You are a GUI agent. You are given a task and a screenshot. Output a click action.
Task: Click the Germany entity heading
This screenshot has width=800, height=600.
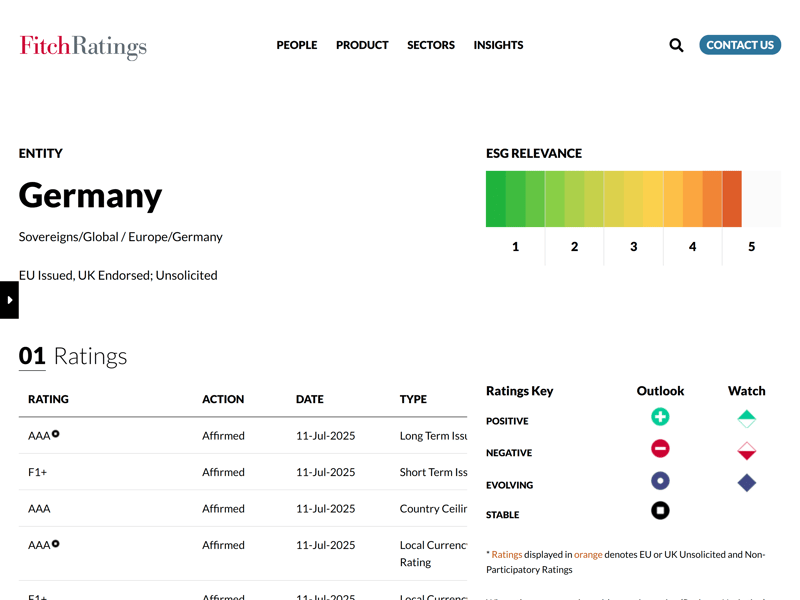point(90,197)
